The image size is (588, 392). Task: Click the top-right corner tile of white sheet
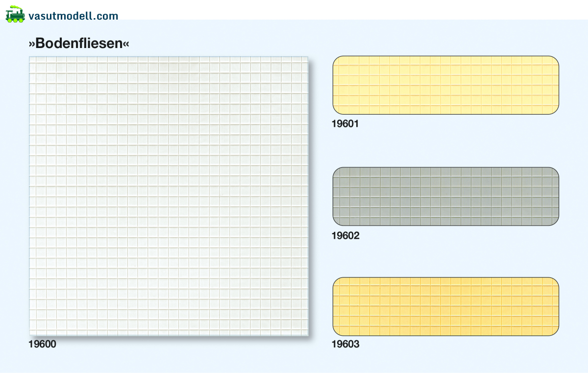(x=304, y=60)
